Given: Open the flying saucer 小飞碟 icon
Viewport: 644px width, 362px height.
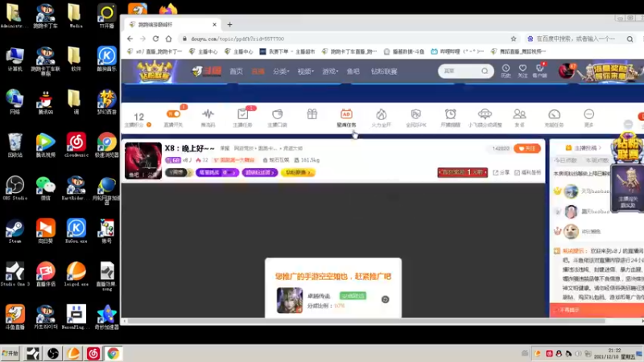Looking at the screenshot, I should click(x=485, y=113).
